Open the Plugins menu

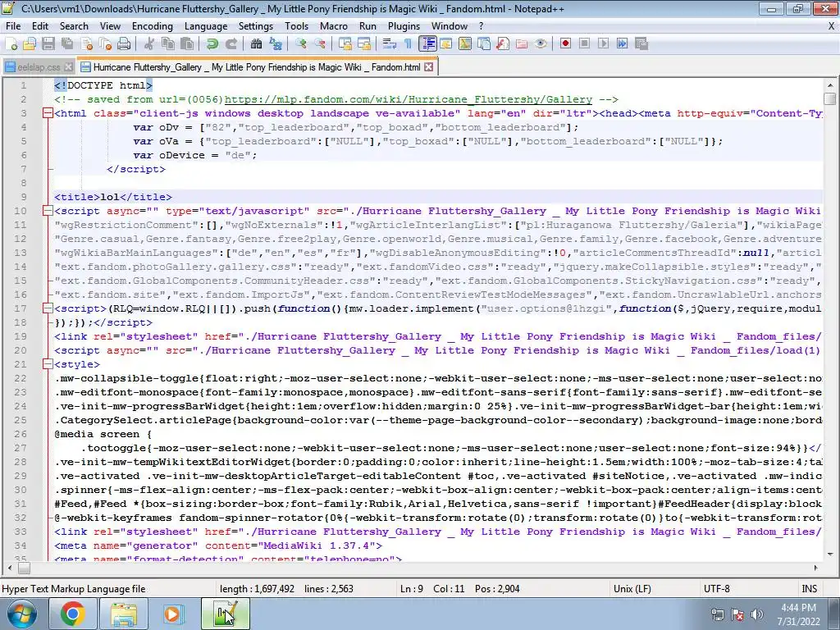pos(404,26)
